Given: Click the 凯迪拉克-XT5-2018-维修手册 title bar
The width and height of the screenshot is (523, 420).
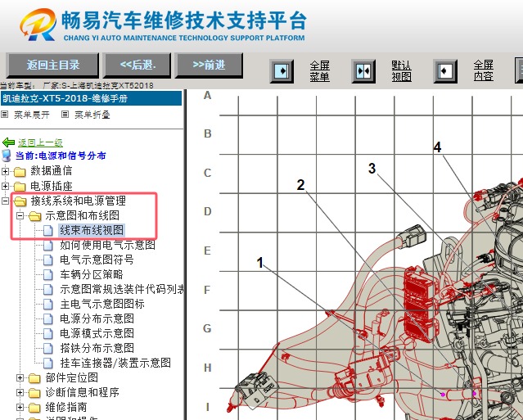Looking at the screenshot, I should [92, 98].
